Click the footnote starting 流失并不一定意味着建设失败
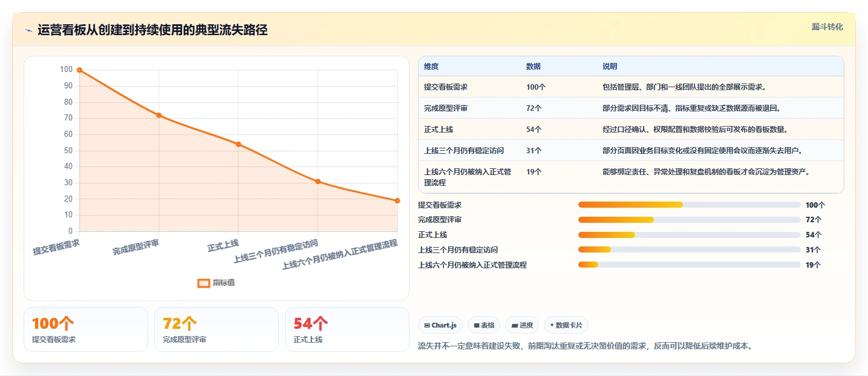This screenshot has width=868, height=376. click(585, 346)
